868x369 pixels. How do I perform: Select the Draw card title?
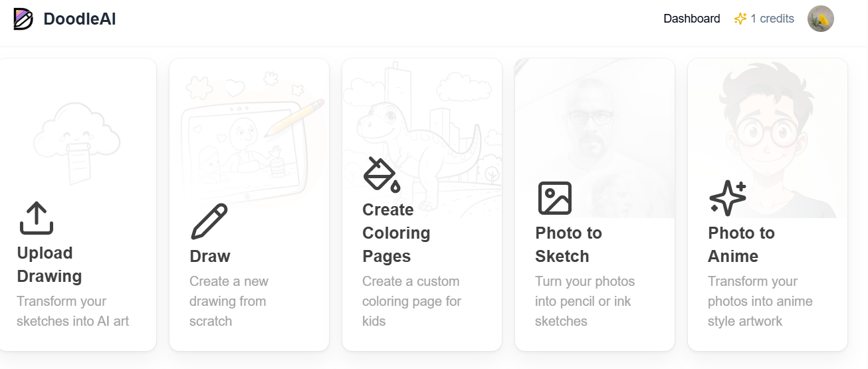click(210, 256)
